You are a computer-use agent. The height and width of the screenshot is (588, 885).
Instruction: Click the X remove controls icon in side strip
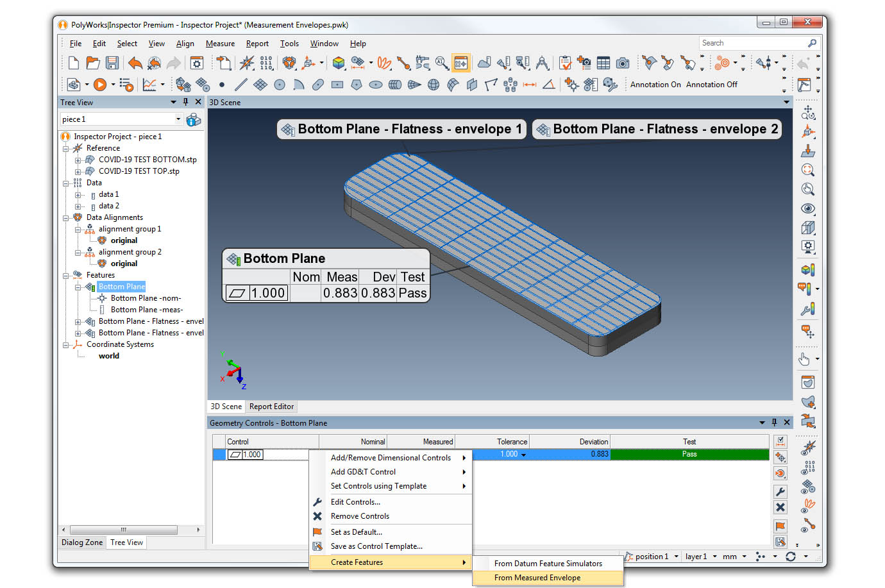click(x=780, y=508)
